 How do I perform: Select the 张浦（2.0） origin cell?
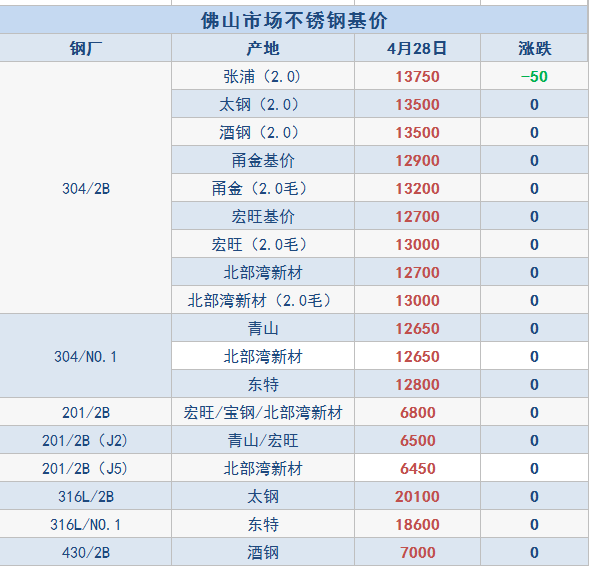click(x=263, y=76)
